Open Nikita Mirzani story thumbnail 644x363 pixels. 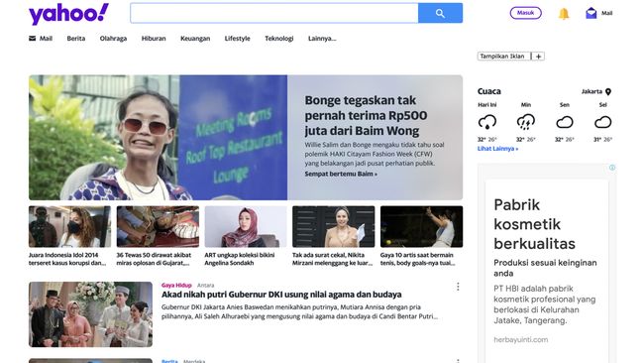pyautogui.click(x=334, y=226)
